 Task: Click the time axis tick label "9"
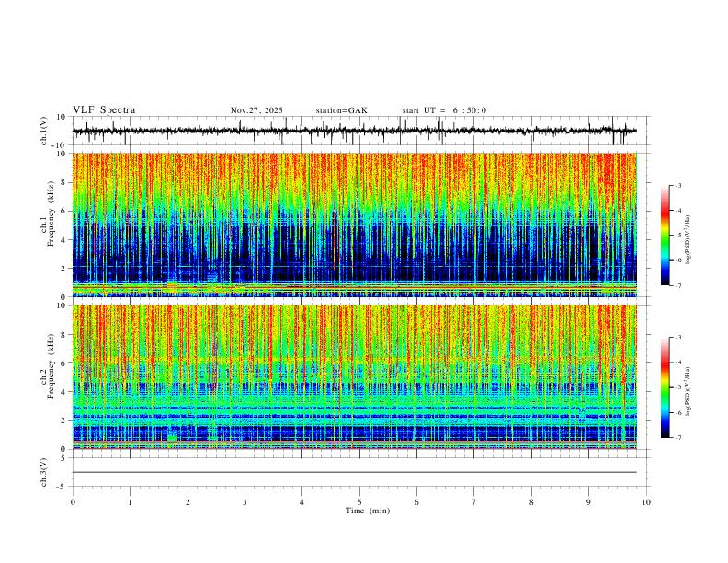[x=588, y=502]
